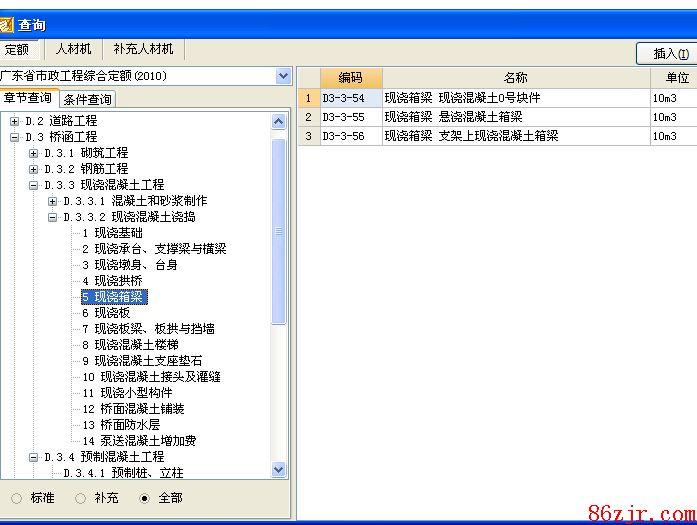Expand the D.3.2 钢筋工程 node
697x525 pixels.
(x=34, y=169)
